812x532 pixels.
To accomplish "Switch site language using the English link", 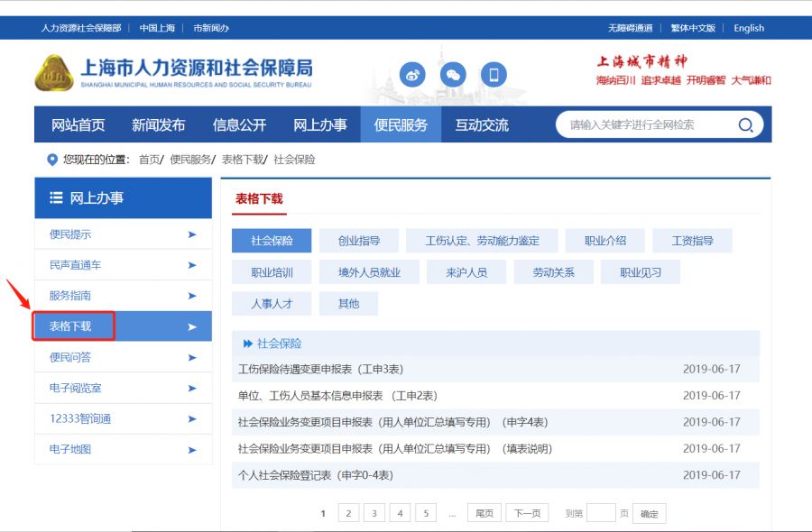I will tap(749, 28).
